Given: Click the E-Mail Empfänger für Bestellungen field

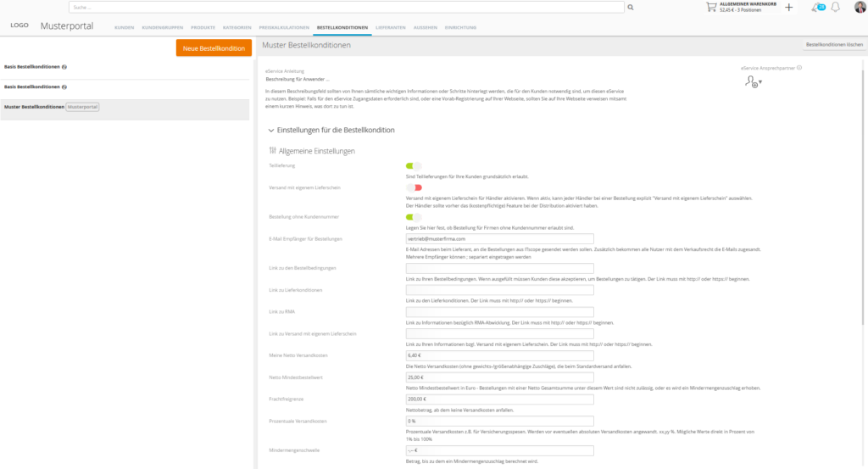Looking at the screenshot, I should pyautogui.click(x=499, y=239).
